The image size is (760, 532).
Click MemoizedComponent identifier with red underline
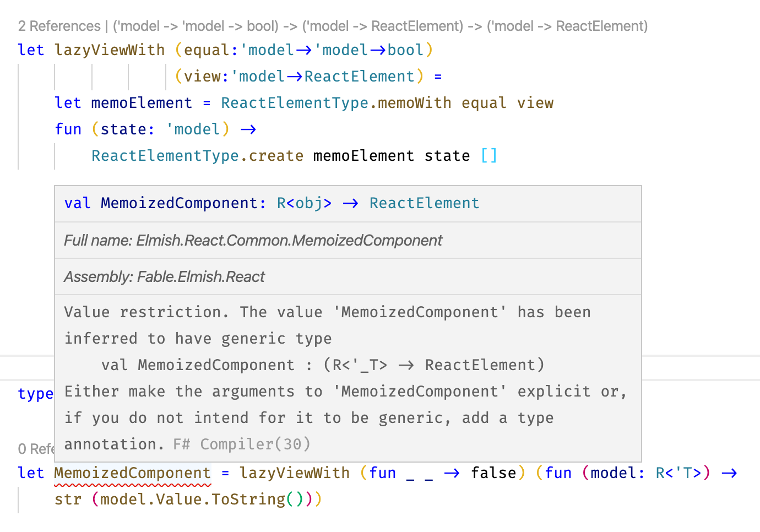point(132,473)
